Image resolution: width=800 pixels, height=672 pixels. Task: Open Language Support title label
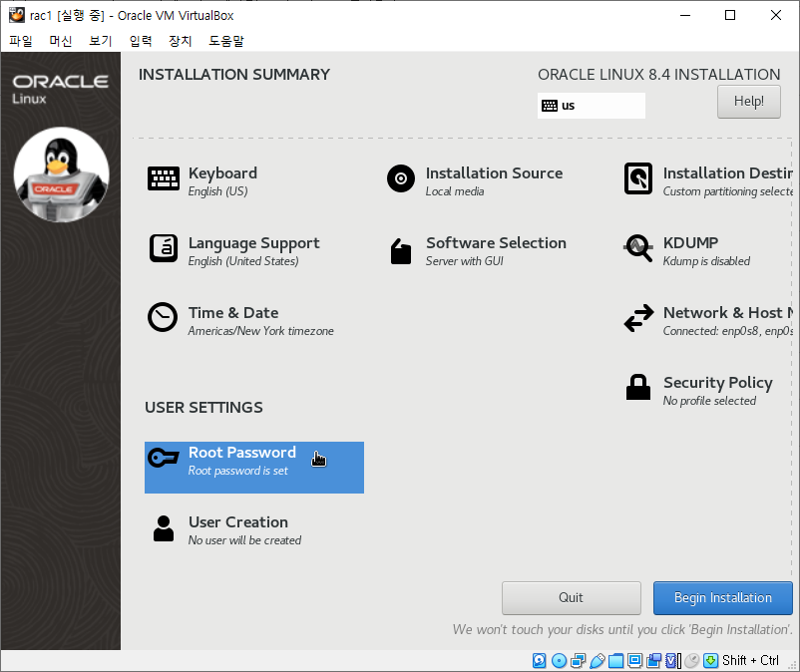point(253,243)
